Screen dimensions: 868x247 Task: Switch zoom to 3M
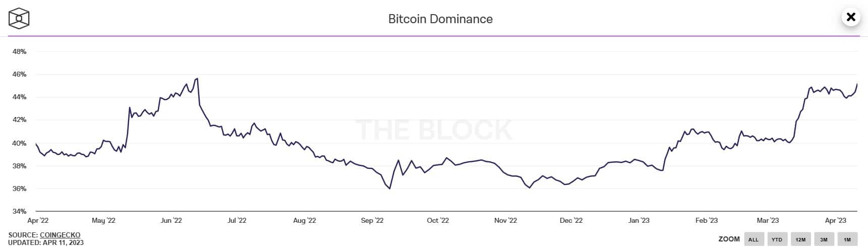click(x=824, y=239)
